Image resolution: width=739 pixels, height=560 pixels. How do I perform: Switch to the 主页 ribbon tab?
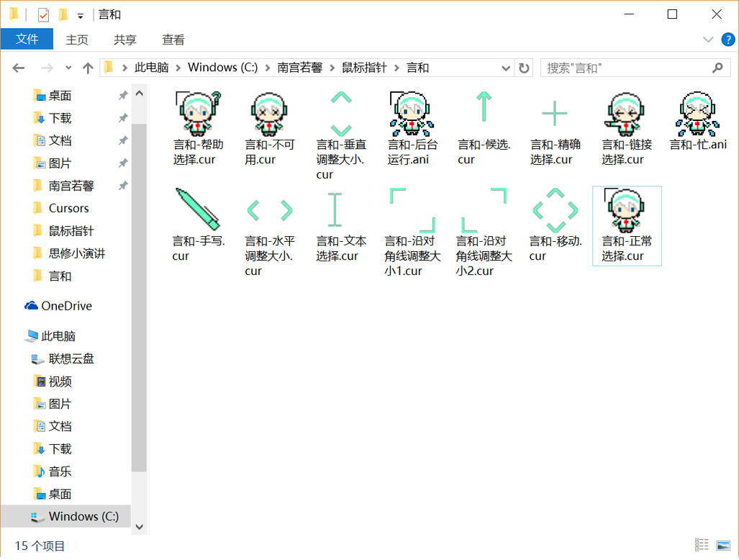click(76, 40)
